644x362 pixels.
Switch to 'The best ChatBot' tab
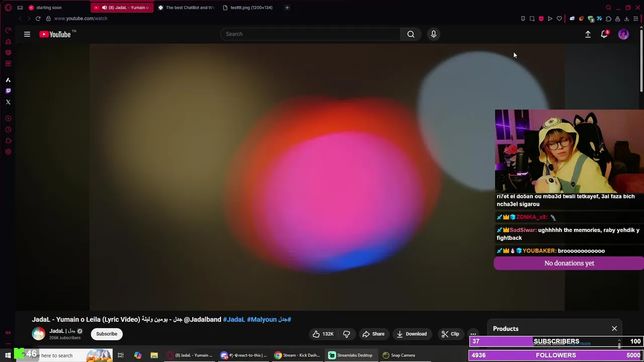(186, 8)
